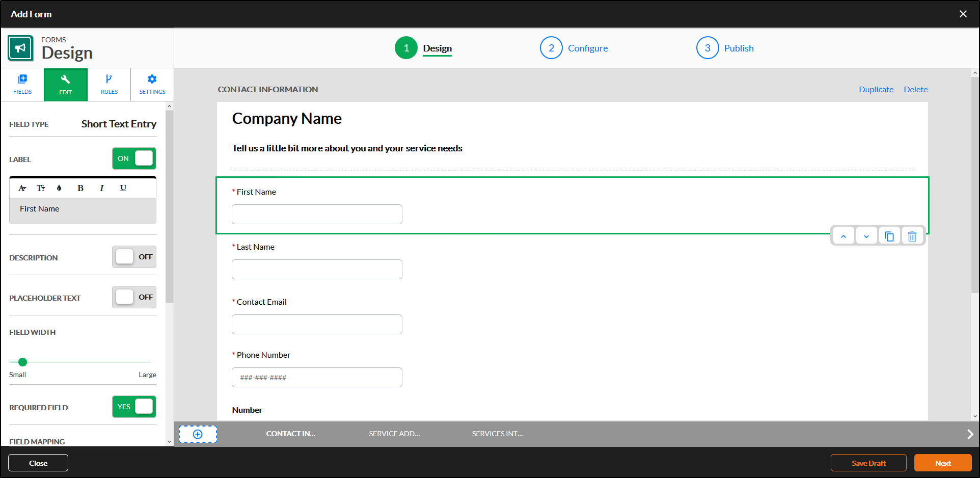The height and width of the screenshot is (478, 980).
Task: Click the left panel scrollbar down arrow
Action: click(x=170, y=442)
